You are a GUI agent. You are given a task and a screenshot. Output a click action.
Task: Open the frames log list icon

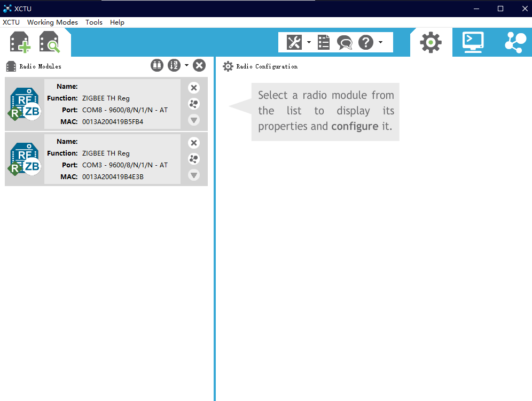[x=324, y=42]
